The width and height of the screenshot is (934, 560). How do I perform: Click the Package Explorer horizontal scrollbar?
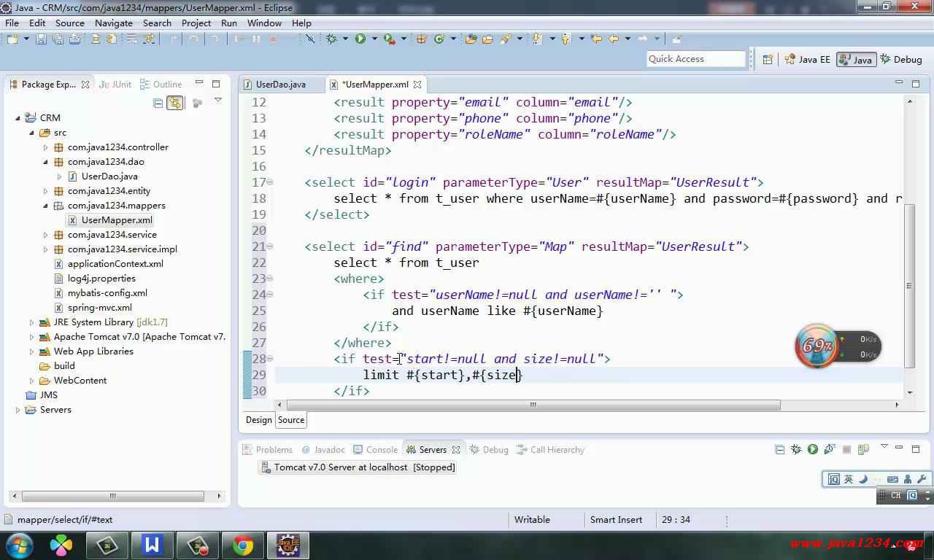(x=113, y=496)
